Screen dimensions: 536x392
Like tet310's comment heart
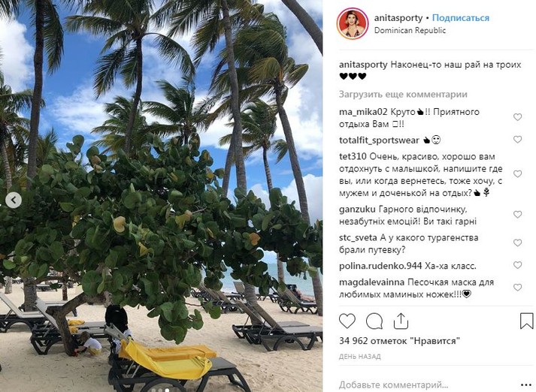(517, 173)
